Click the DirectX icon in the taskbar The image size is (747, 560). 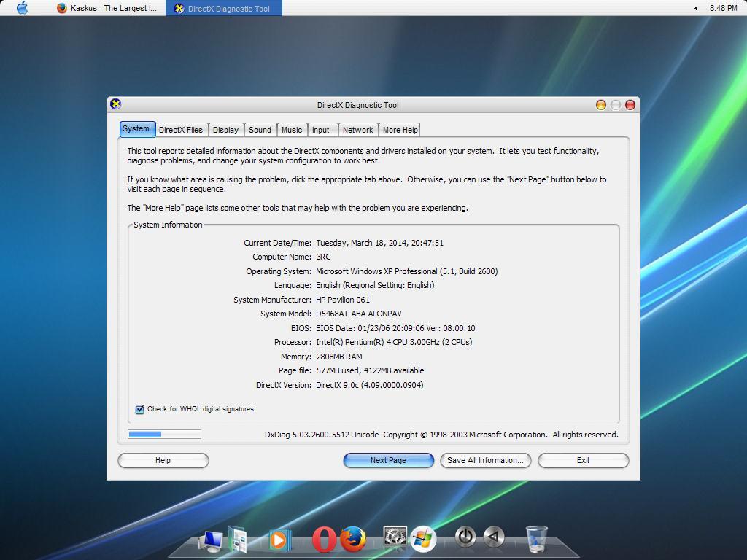pos(179,8)
